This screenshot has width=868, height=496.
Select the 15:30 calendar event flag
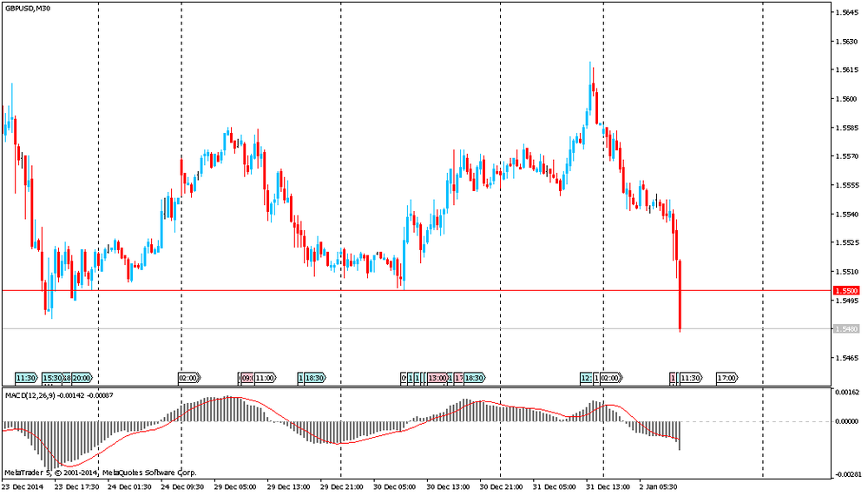(x=51, y=378)
